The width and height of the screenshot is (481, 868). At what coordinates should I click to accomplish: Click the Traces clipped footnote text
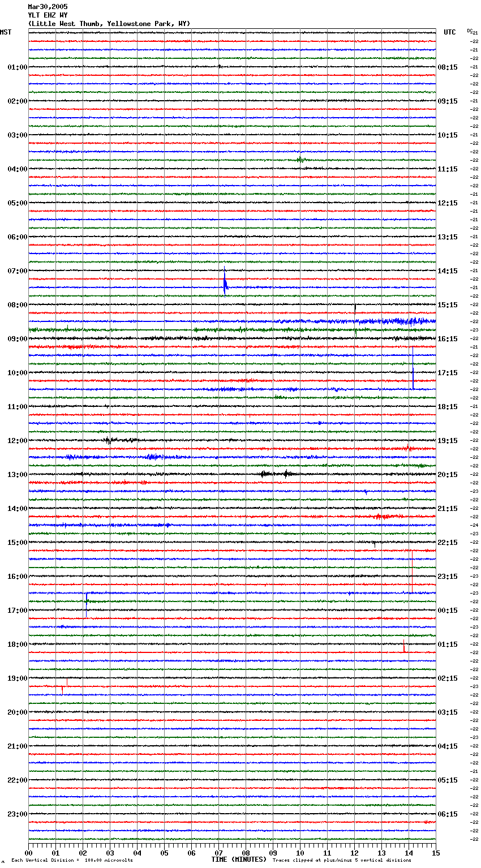342,860
